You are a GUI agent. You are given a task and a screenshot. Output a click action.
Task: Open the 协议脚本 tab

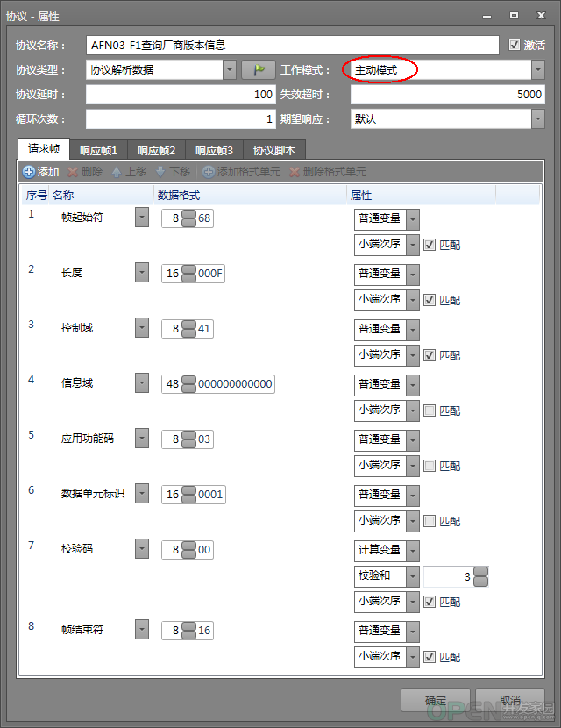(x=274, y=151)
